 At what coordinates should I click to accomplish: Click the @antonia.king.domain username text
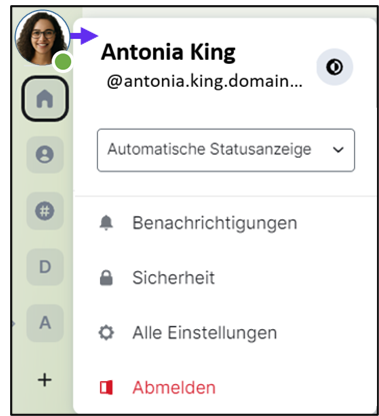[x=205, y=81]
